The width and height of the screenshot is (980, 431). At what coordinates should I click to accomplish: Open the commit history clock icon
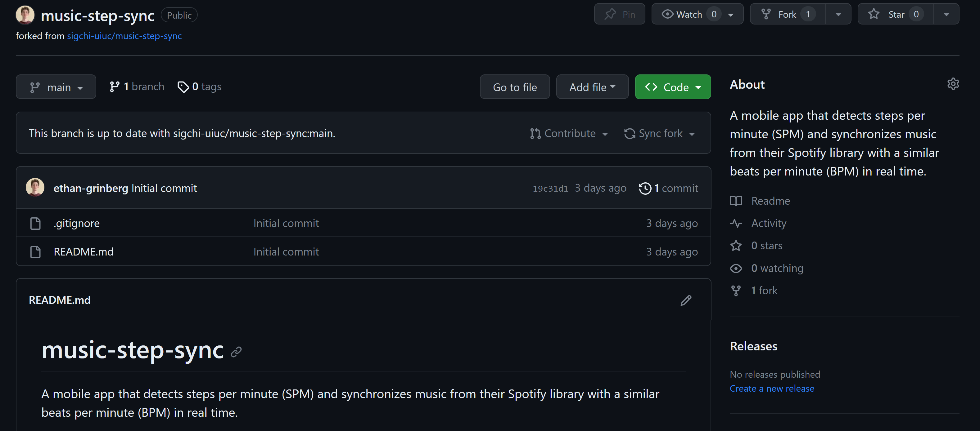coord(645,189)
